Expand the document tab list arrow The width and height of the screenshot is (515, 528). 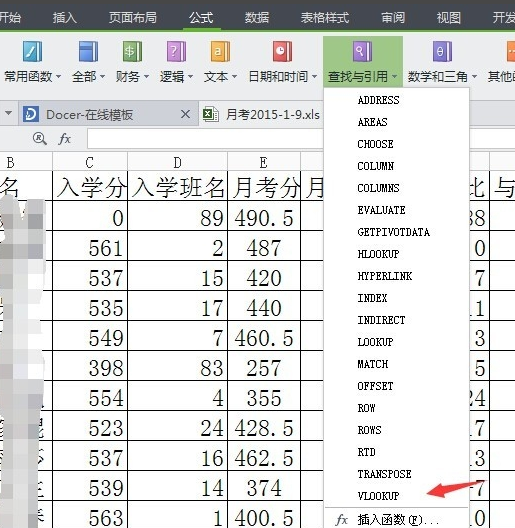(x=8, y=113)
